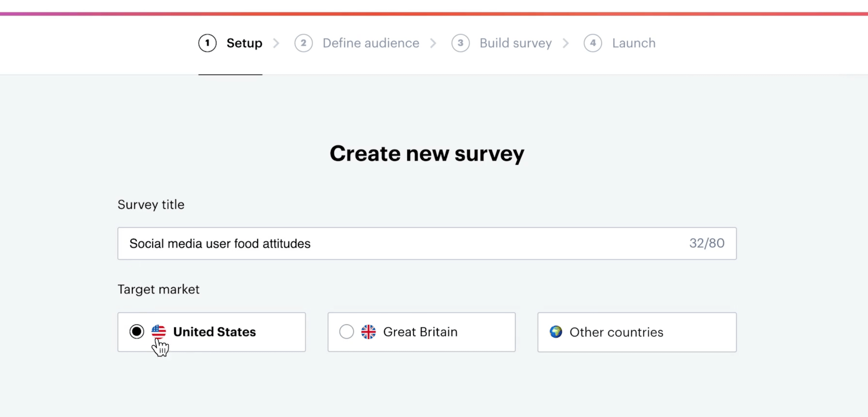
Task: Click the circled number 1 step indicator
Action: tap(207, 43)
